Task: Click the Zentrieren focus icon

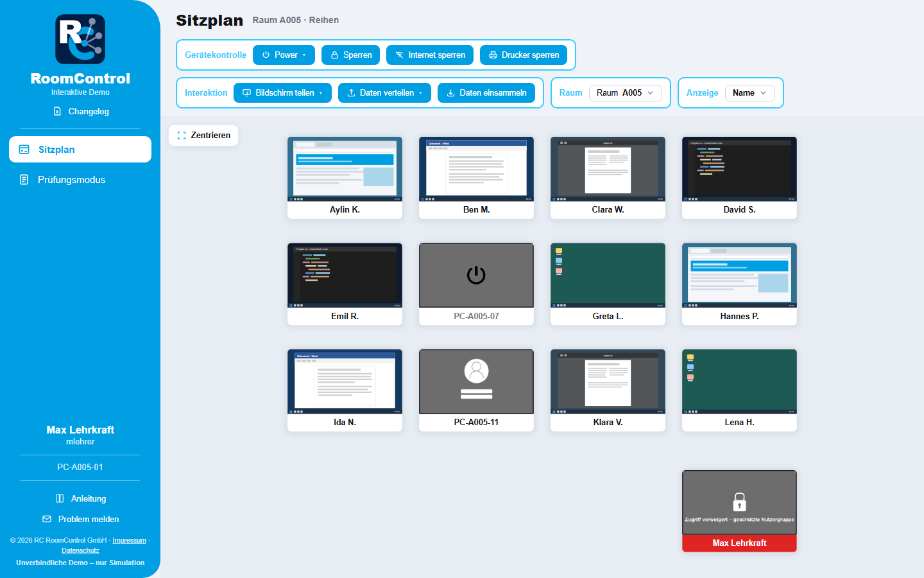Action: 182,136
